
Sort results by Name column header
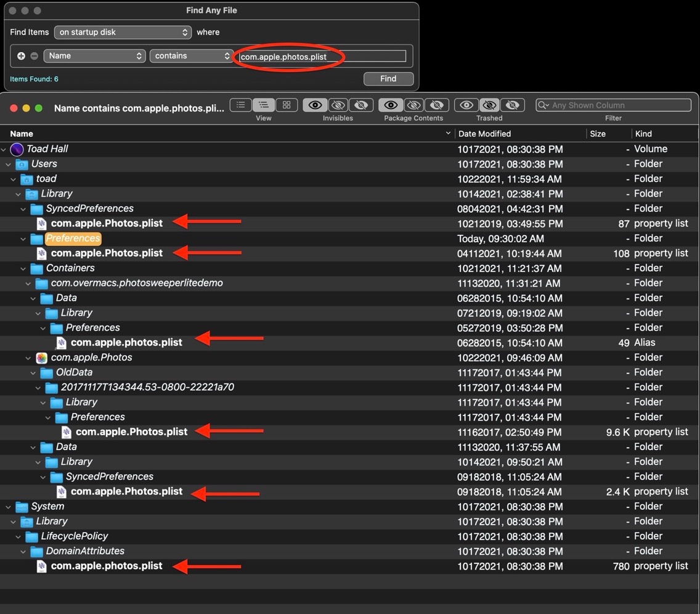pos(22,134)
